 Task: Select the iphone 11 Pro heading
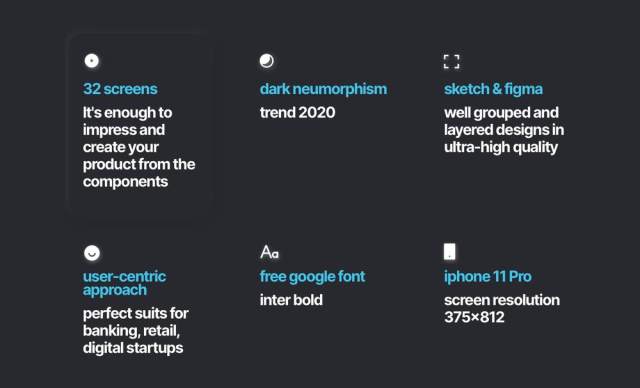pos(488,277)
